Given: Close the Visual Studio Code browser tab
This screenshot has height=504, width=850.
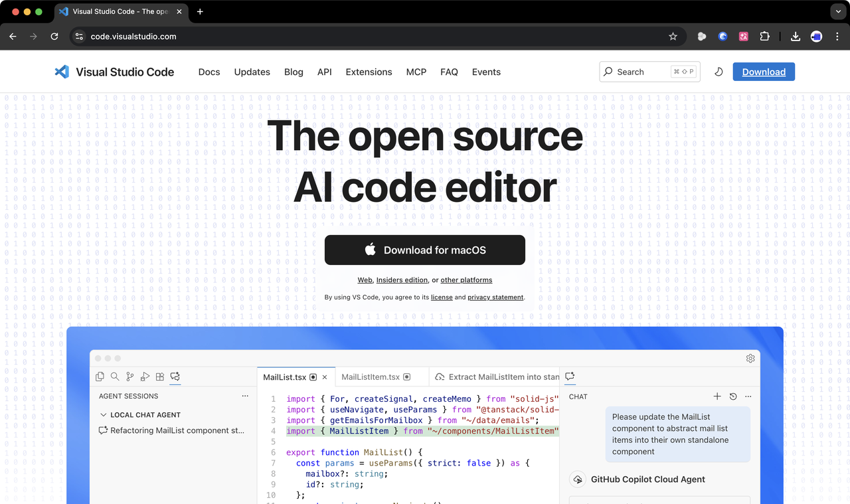Looking at the screenshot, I should tap(179, 11).
